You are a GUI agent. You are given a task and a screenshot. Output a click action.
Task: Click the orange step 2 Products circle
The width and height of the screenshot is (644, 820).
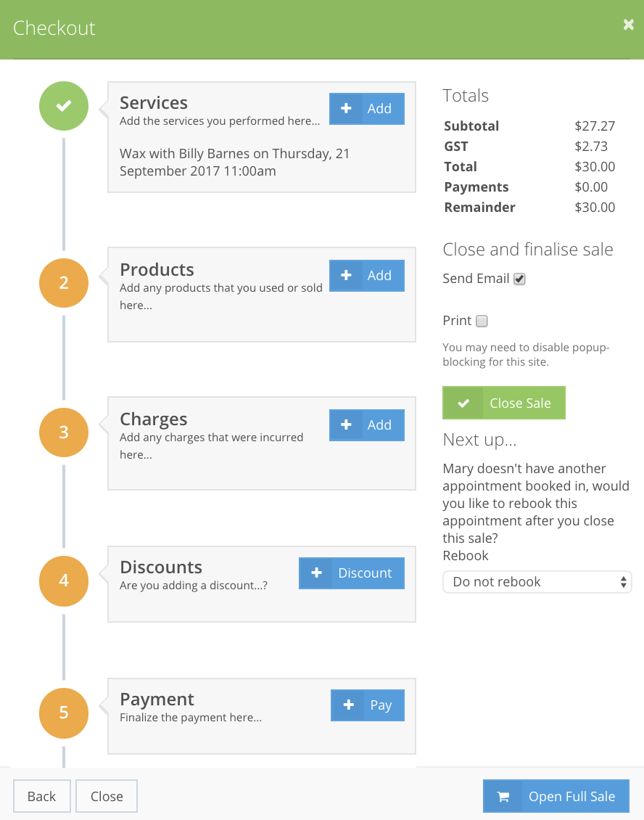64,283
